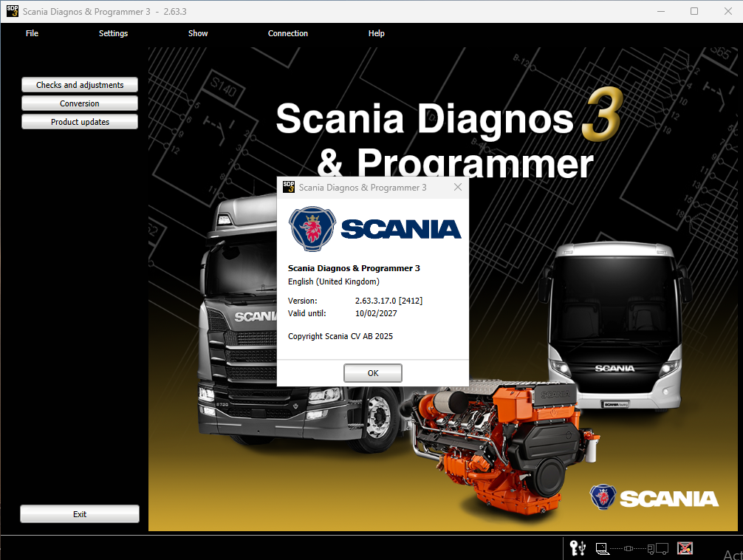
Task: Click the truck vehicle connection icon
Action: (x=658, y=549)
